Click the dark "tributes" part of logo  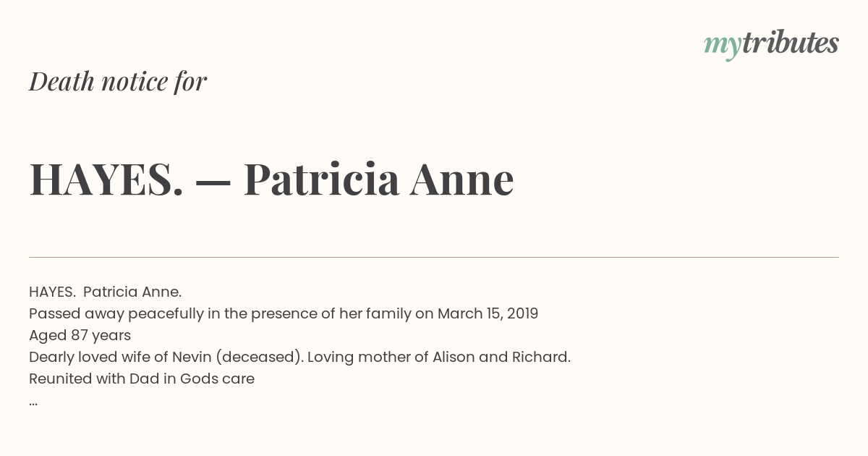pyautogui.click(x=791, y=43)
